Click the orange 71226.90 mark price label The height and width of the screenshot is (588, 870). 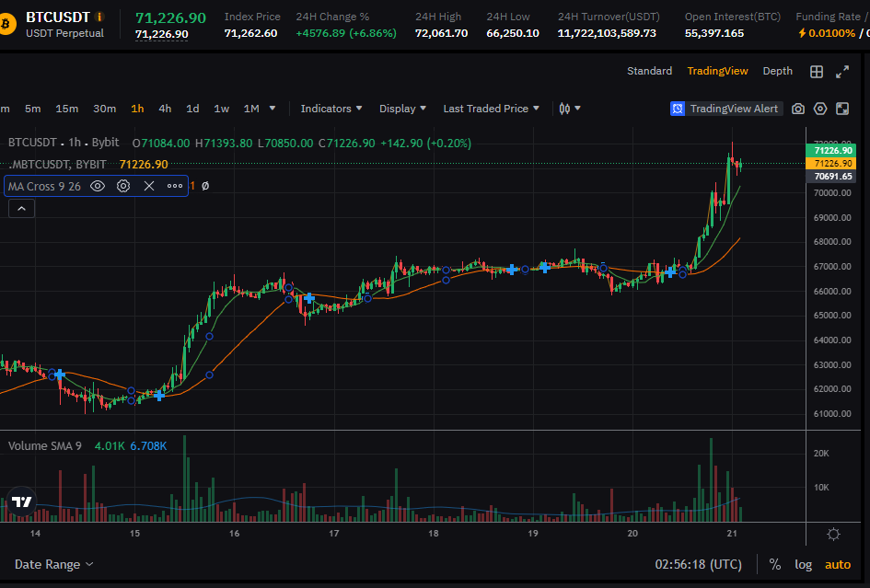[830, 163]
